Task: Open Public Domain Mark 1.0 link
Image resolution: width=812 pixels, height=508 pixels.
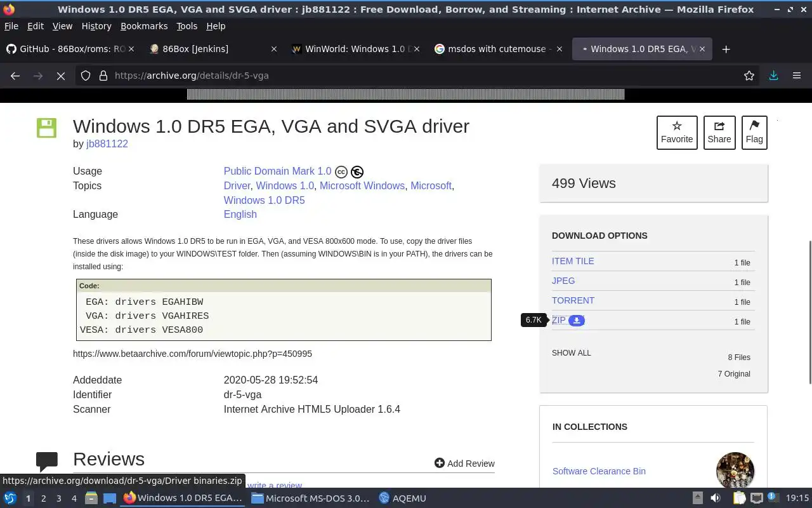Action: tap(277, 171)
